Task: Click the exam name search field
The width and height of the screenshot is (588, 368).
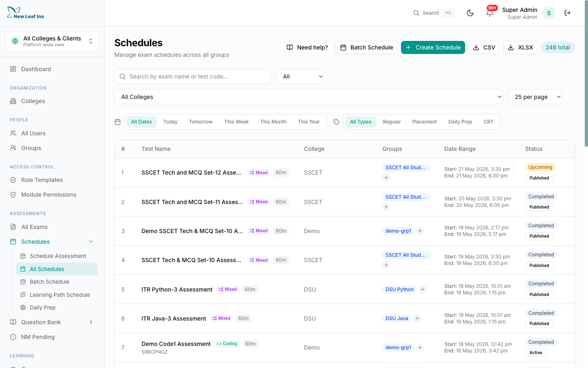Action: pyautogui.click(x=193, y=76)
